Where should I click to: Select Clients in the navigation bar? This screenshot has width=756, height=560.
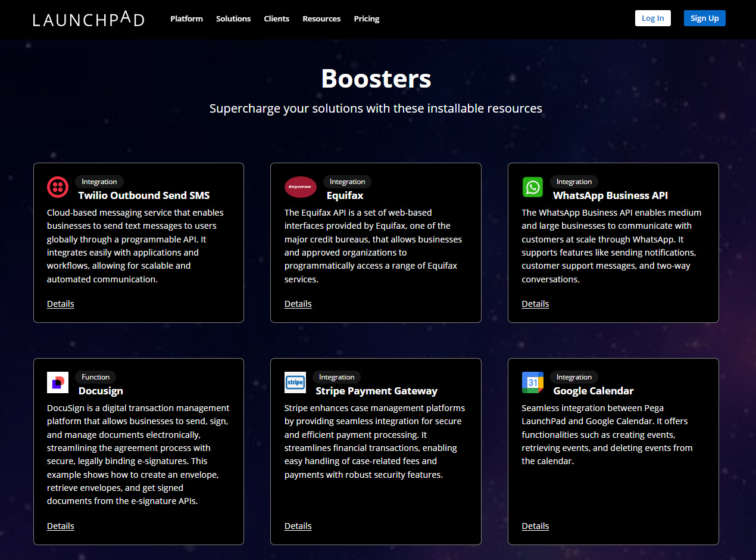276,18
